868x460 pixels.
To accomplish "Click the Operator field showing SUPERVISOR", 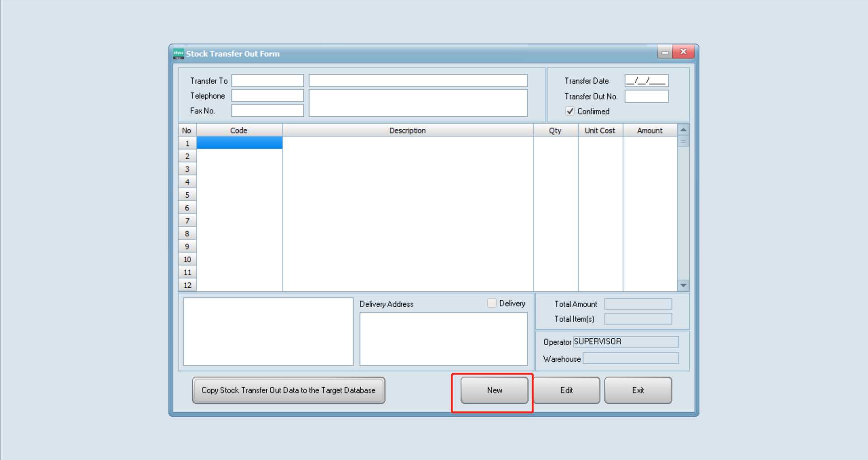I will coord(626,341).
